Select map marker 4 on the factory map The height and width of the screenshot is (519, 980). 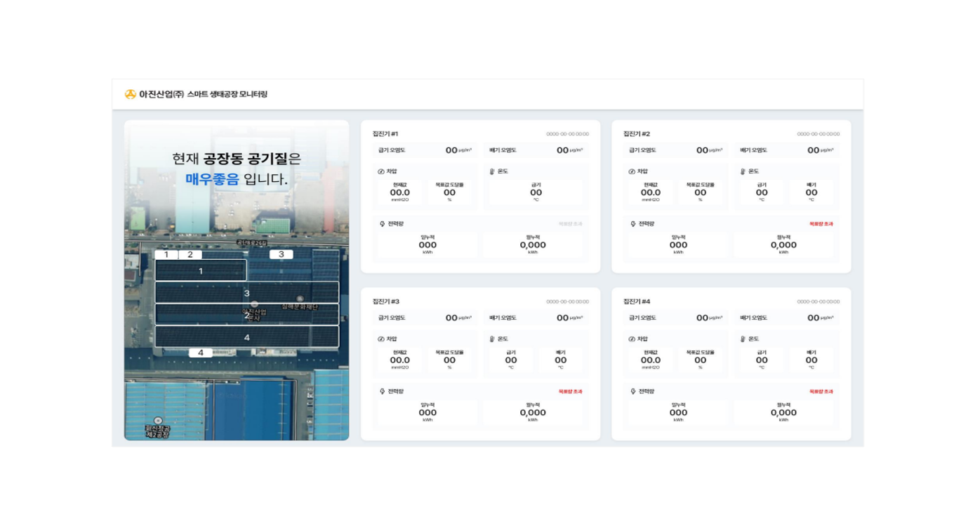click(x=201, y=351)
